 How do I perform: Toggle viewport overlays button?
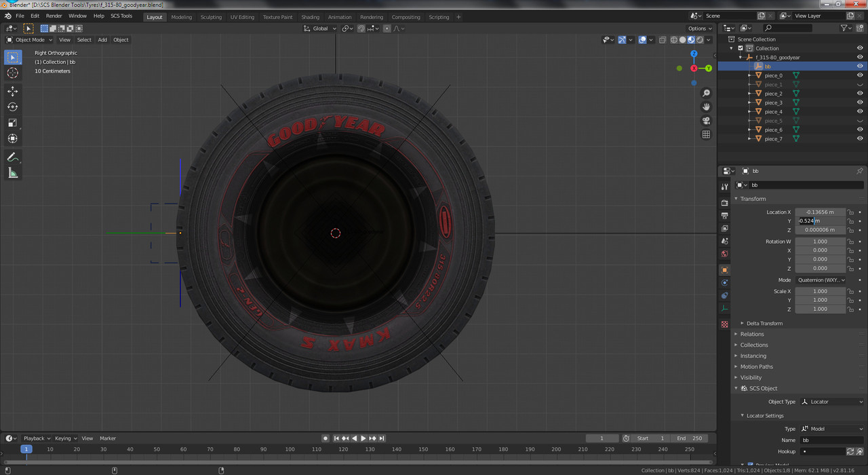tap(642, 39)
